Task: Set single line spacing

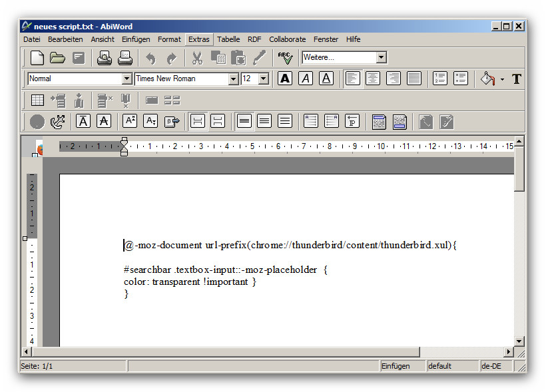Action: tap(244, 122)
